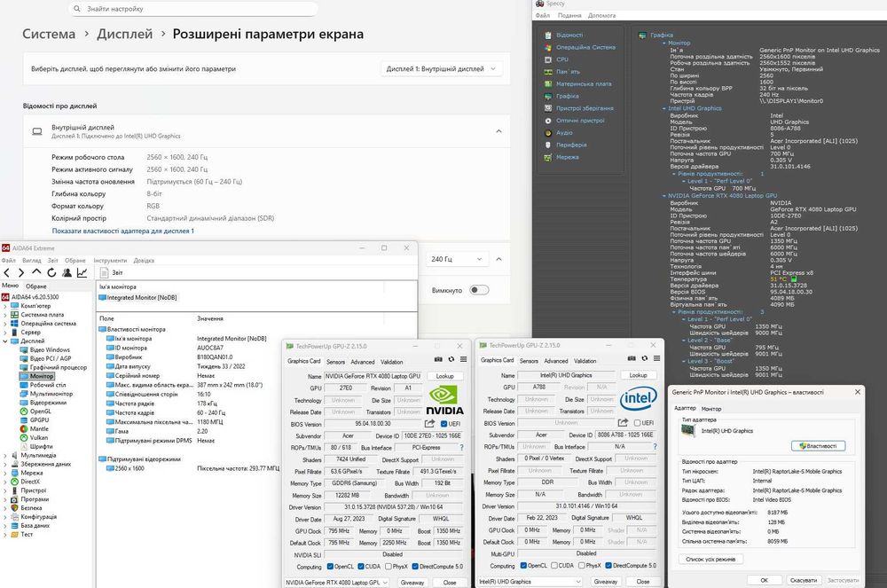
Task: Click AIDA64 Звіт report icon
Action: click(104, 272)
